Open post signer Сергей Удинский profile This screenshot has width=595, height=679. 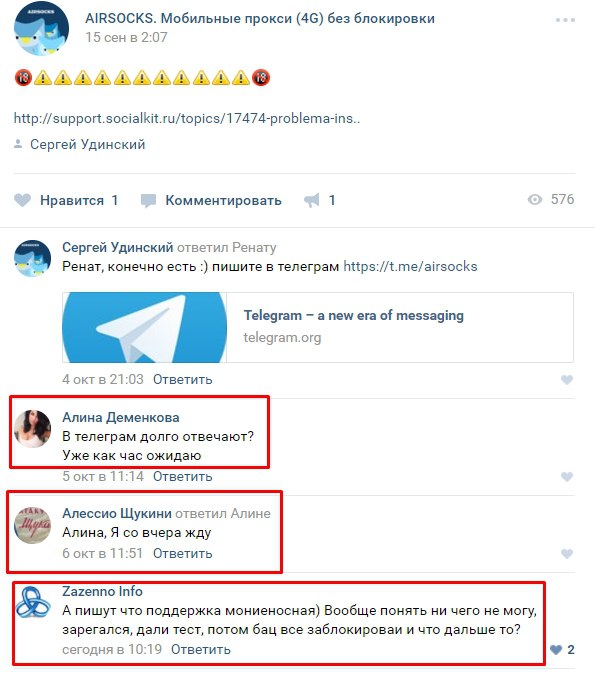click(87, 144)
